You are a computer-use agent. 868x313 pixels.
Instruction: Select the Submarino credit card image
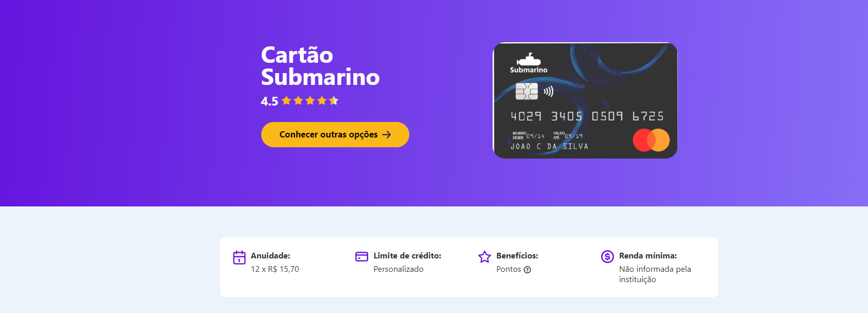point(585,100)
